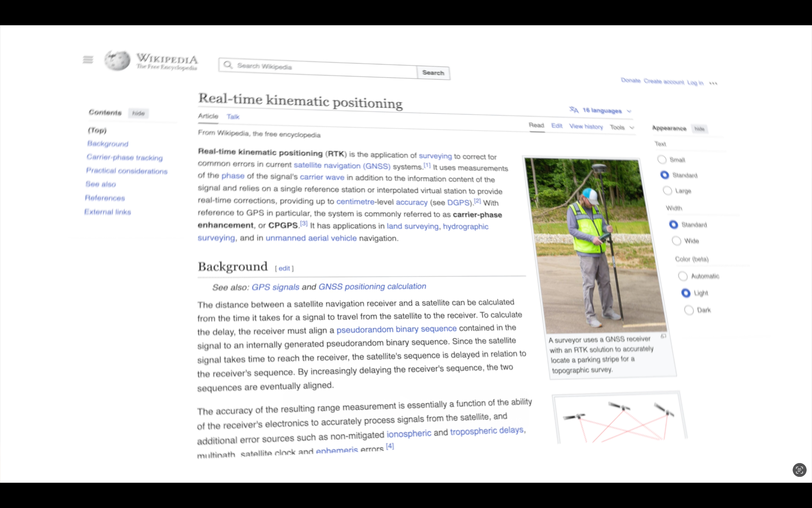Open the Edit tab

(557, 126)
